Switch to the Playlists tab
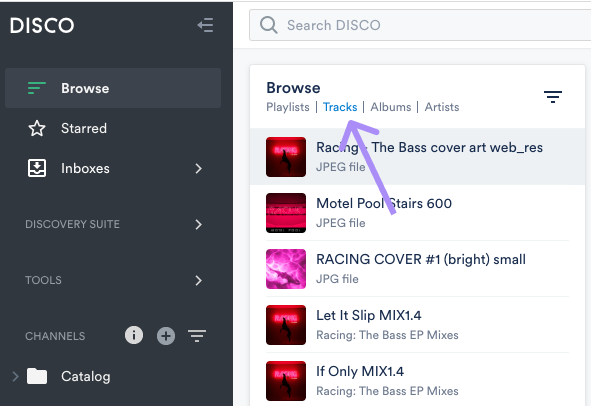The image size is (591, 406). tap(288, 107)
